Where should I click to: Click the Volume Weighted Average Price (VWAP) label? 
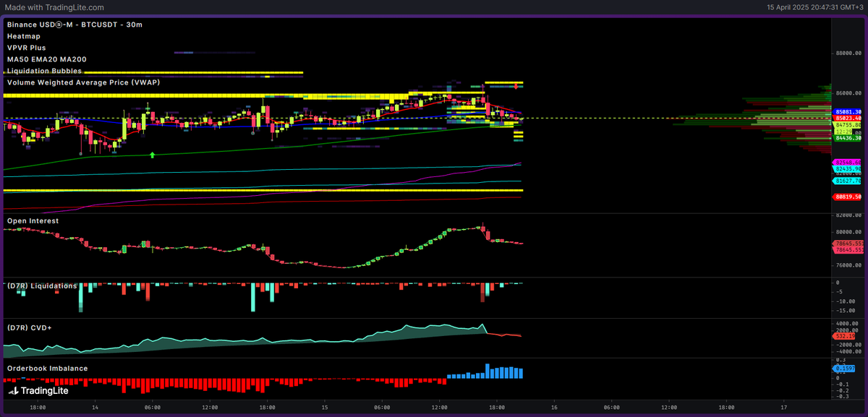[84, 82]
